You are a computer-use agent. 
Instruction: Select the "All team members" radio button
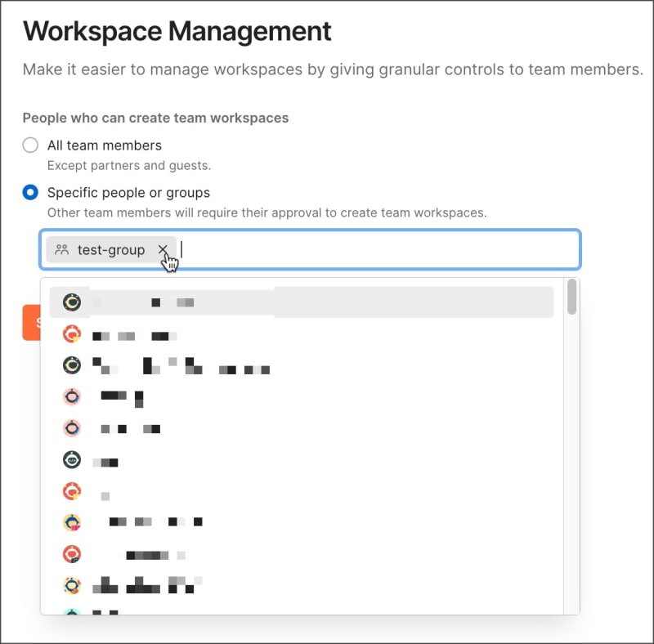click(x=30, y=145)
